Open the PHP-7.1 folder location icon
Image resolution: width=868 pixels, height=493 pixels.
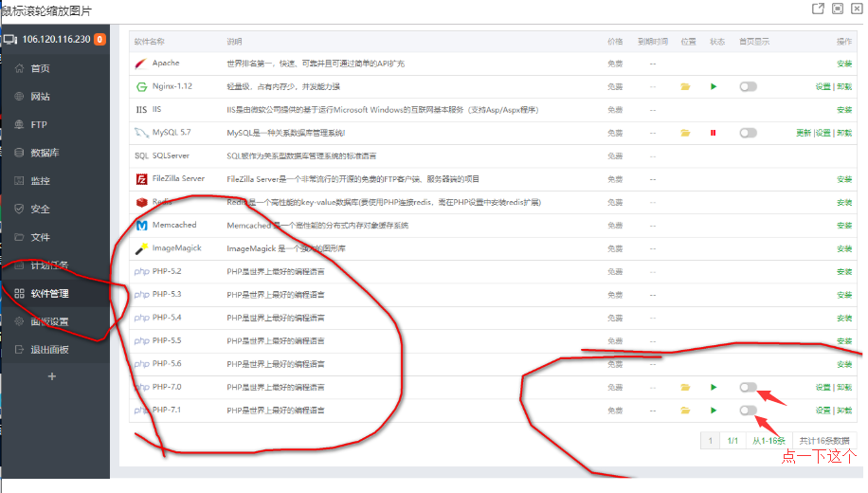tap(685, 411)
